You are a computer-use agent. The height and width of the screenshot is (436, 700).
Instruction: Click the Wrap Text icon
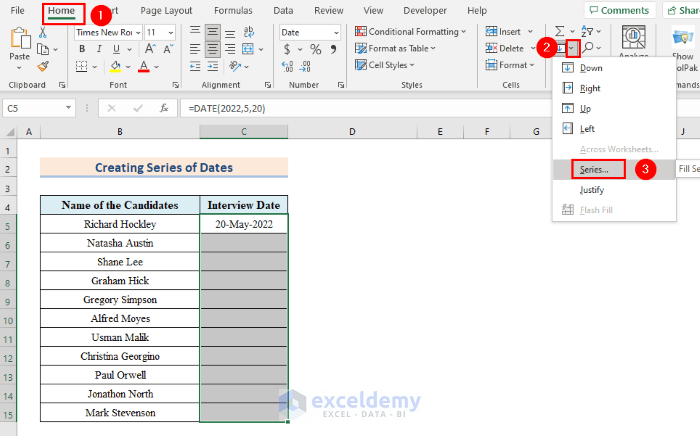(x=249, y=32)
